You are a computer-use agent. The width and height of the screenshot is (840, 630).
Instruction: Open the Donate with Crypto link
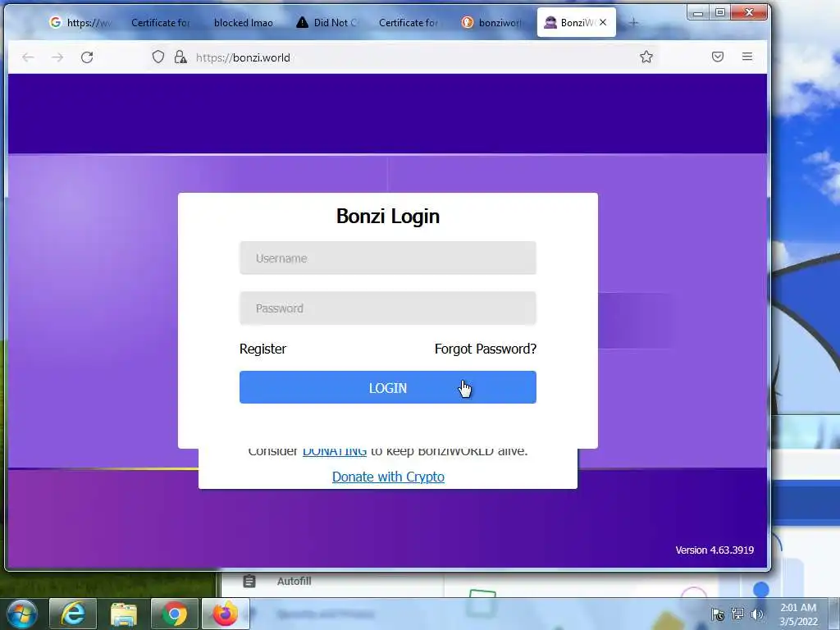coord(388,477)
